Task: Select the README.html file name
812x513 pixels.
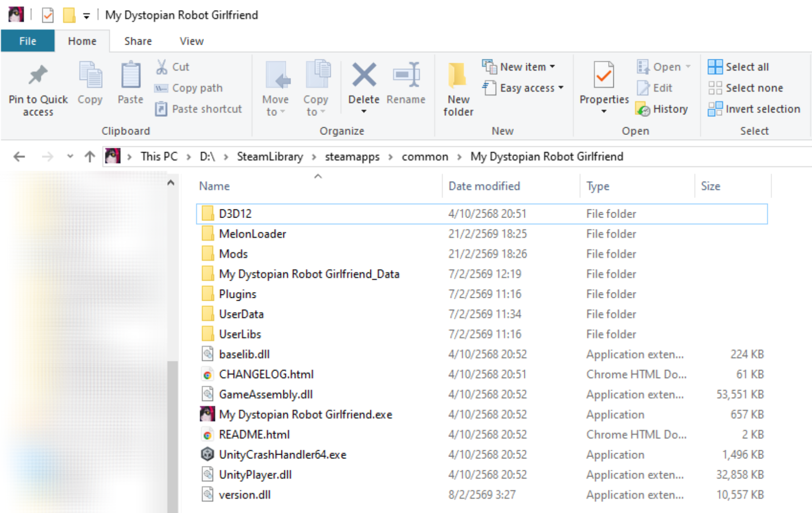Action: (x=254, y=434)
